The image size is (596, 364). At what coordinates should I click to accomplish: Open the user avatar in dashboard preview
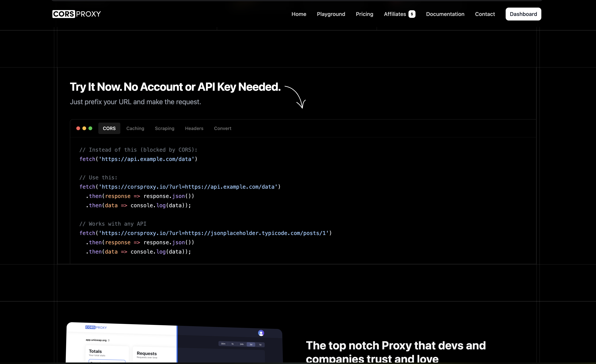261,333
